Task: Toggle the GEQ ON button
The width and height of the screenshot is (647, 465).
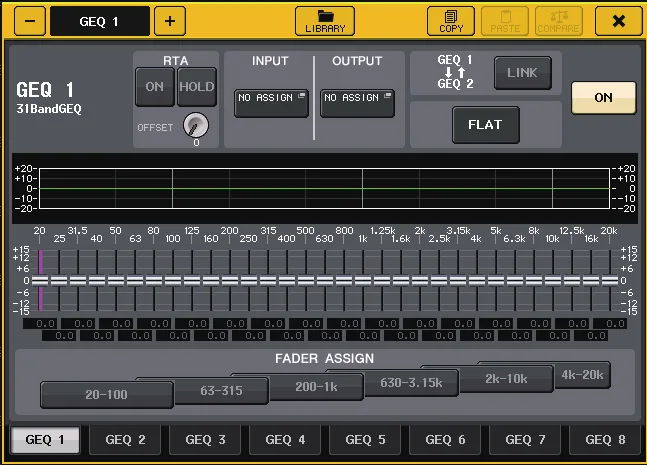Action: point(603,98)
